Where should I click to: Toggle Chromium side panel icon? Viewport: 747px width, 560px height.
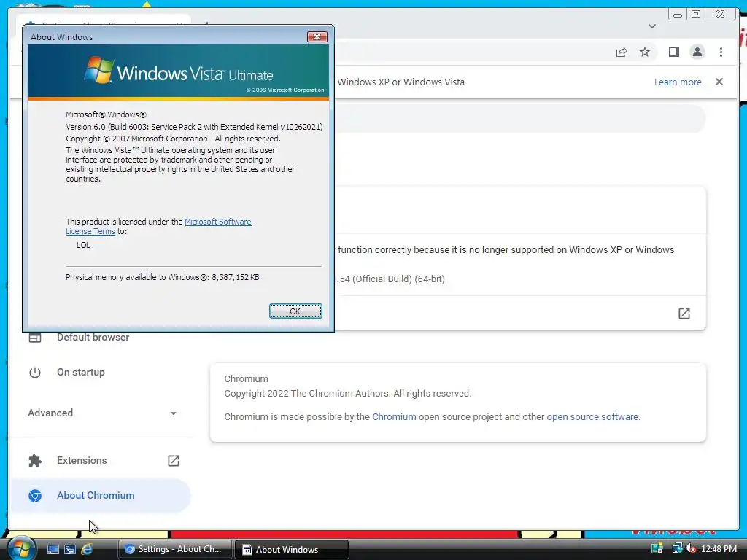tap(673, 52)
